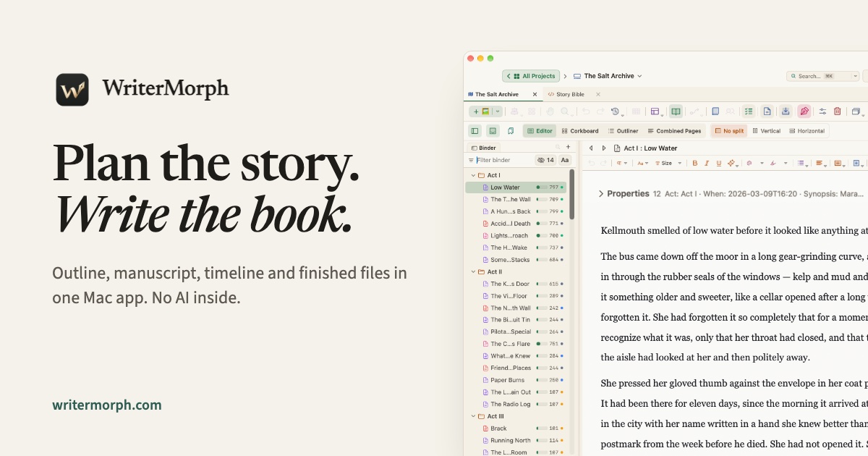Focus the Filter binder input field
The height and width of the screenshot is (456, 868).
[x=504, y=160]
